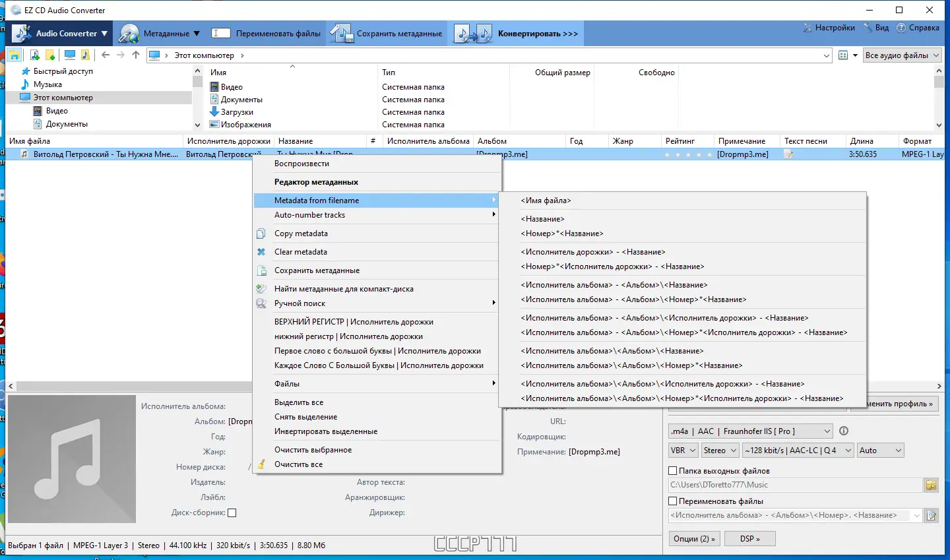Click the Сохранить метаданные toolbar icon
This screenshot has width=950, height=560.
point(341,34)
